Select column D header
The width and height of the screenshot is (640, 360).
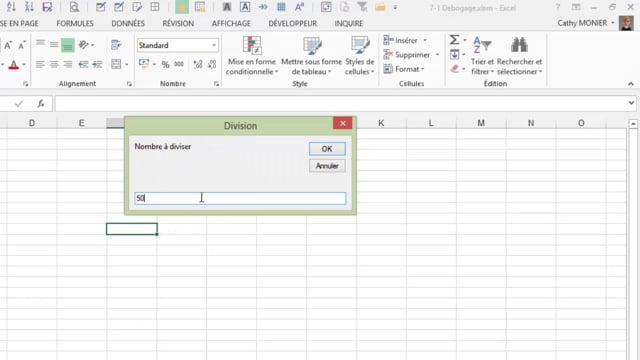[x=32, y=123]
